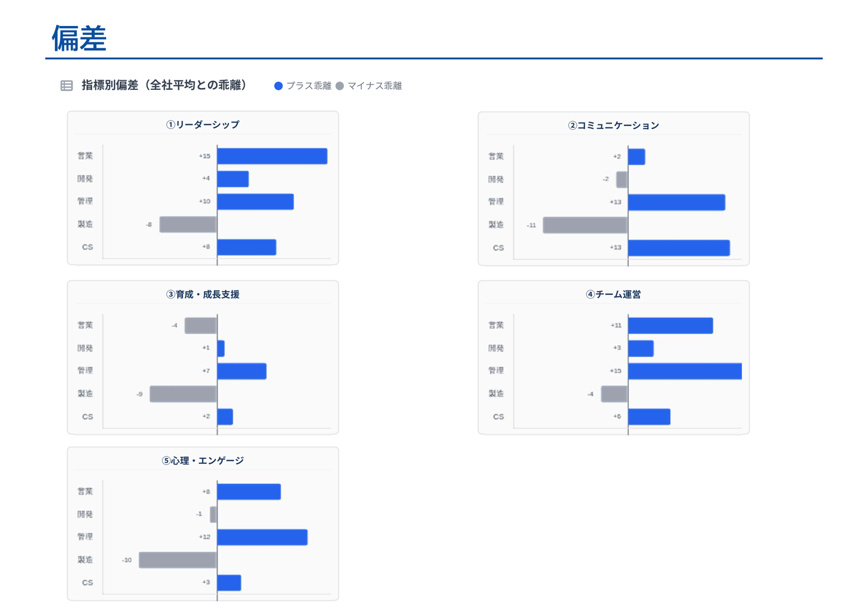This screenshot has height=614, width=868.
Task: Click the 製造 -9 bar in 育成・成長支援 chart
Action: [x=183, y=394]
